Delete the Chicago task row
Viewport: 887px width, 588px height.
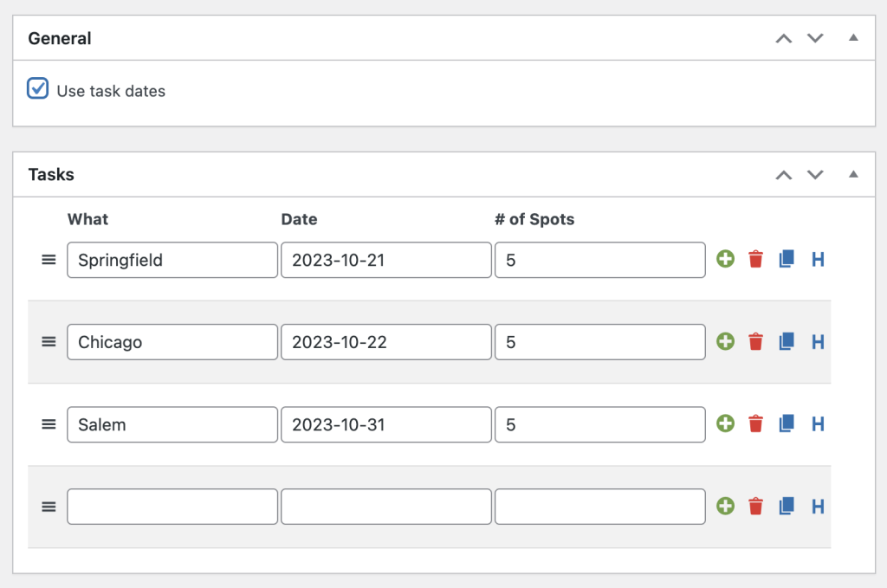[x=755, y=341]
